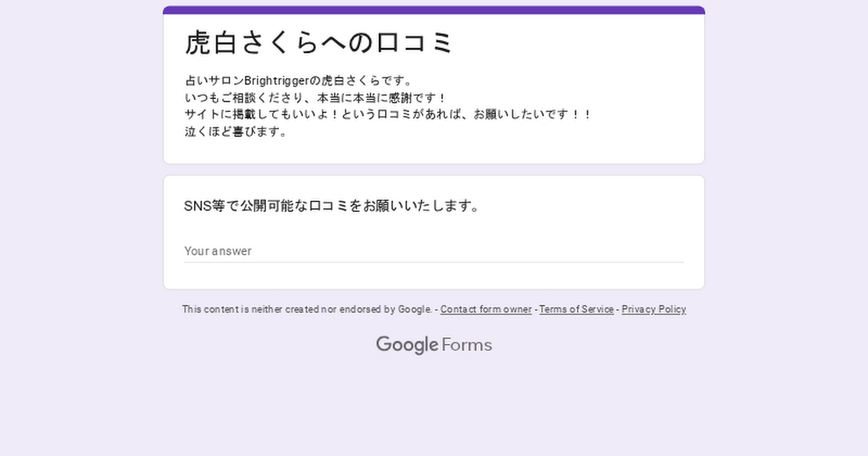Click the form title 虎白さくらへの口コミ
This screenshot has width=868, height=456.
click(x=319, y=43)
